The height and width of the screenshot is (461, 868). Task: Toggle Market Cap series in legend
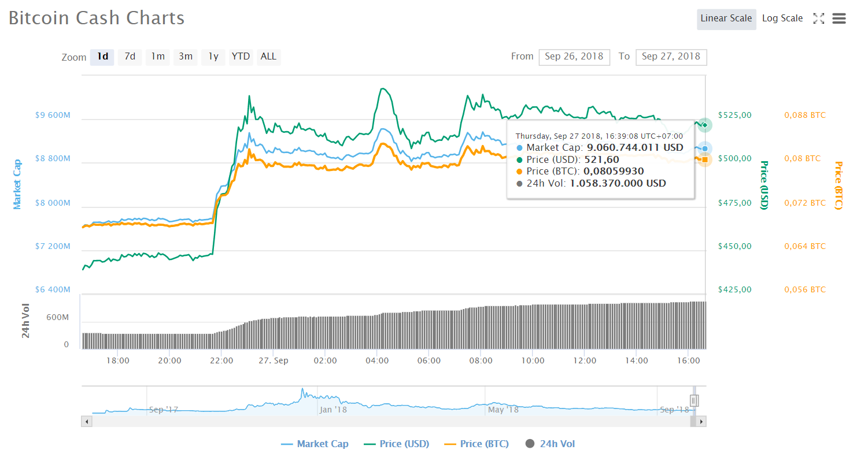point(315,444)
